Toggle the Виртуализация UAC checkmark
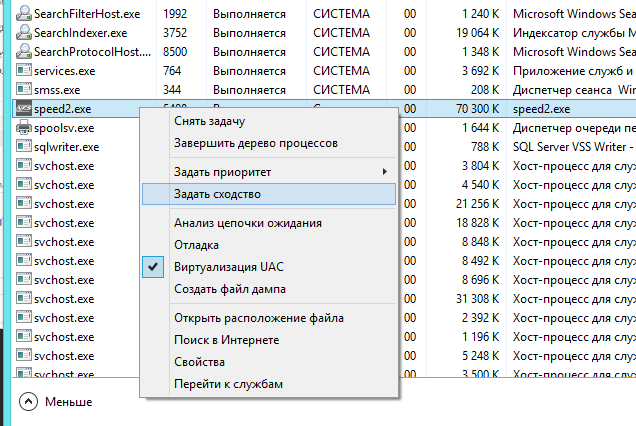The image size is (636, 426). 153,267
